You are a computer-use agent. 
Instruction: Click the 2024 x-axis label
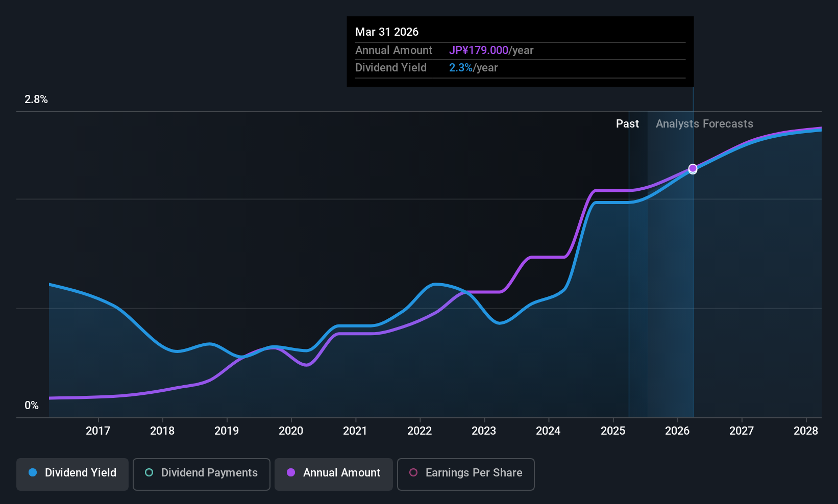coord(548,431)
